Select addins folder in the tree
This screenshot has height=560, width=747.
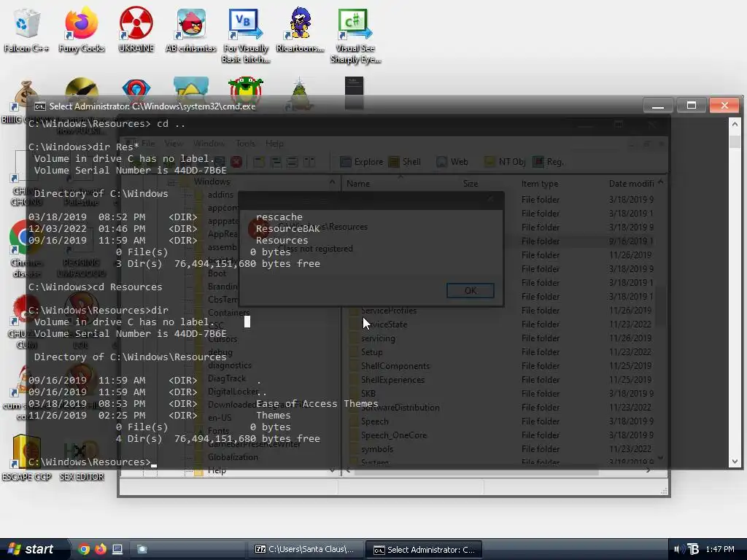(220, 195)
